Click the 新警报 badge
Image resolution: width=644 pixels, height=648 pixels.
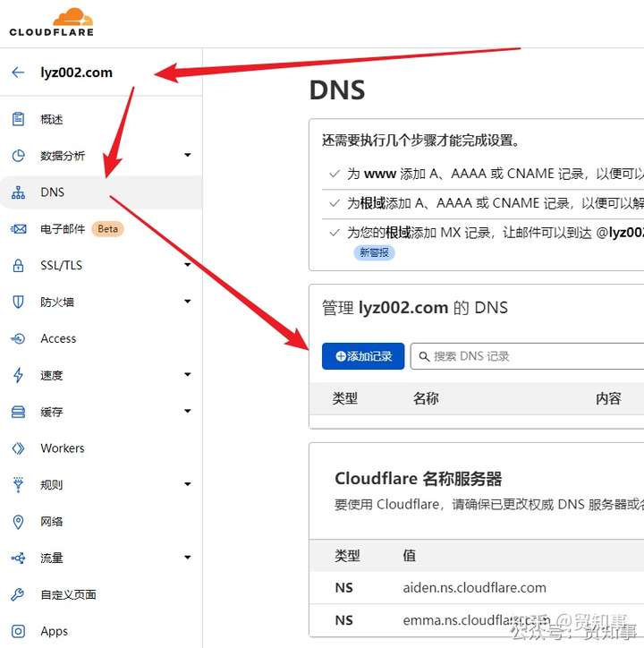click(374, 252)
